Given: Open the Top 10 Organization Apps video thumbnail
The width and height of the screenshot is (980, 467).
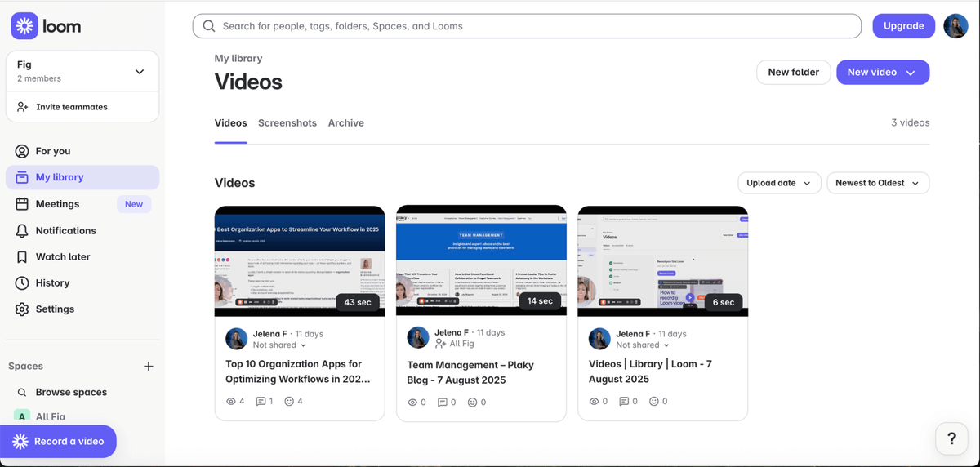Looking at the screenshot, I should tap(300, 261).
